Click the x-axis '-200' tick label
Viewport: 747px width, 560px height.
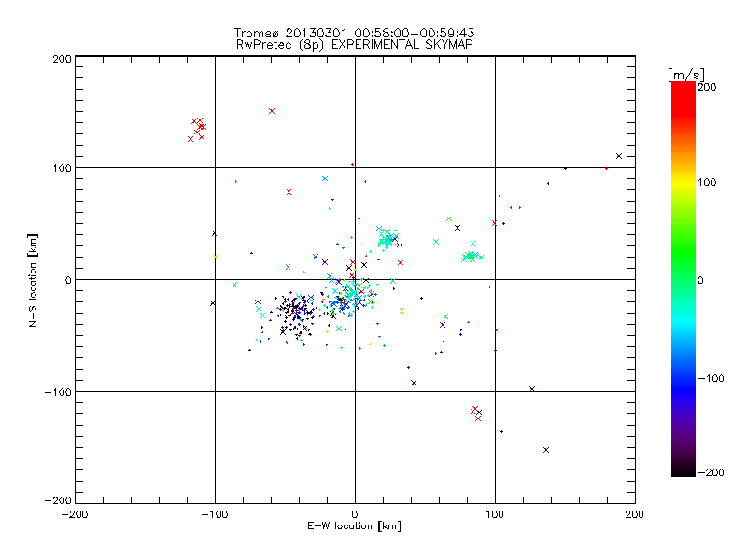75,514
